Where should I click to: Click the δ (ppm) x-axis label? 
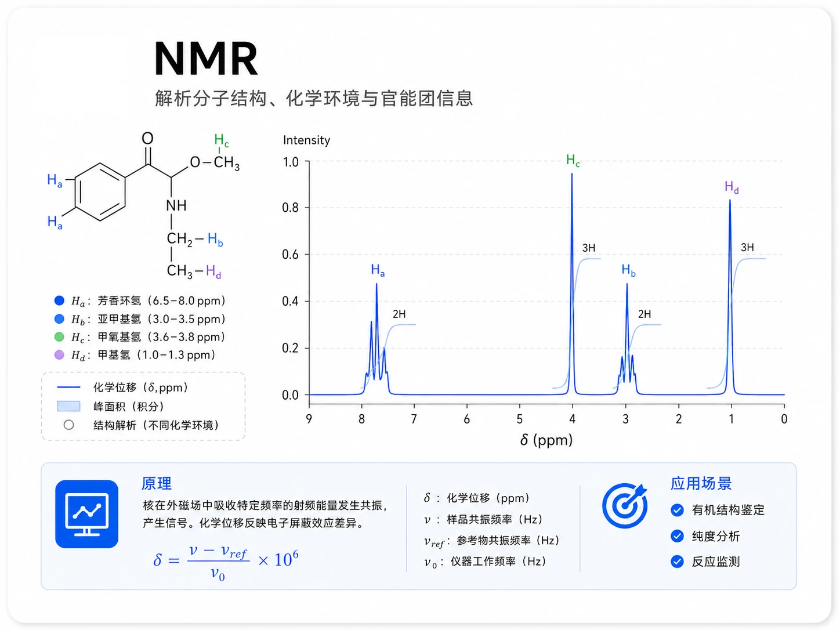(546, 440)
